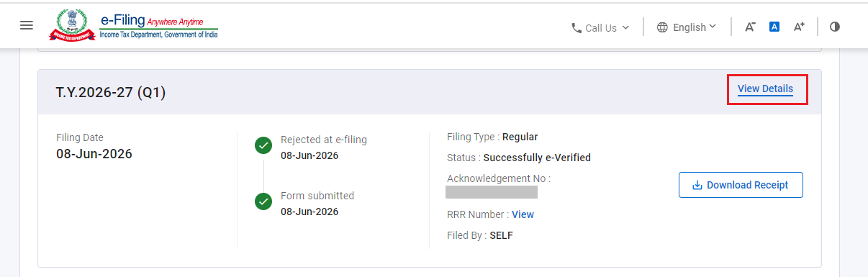This screenshot has width=868, height=277.
Task: Click the Acknowledgement No label
Action: pyautogui.click(x=499, y=178)
